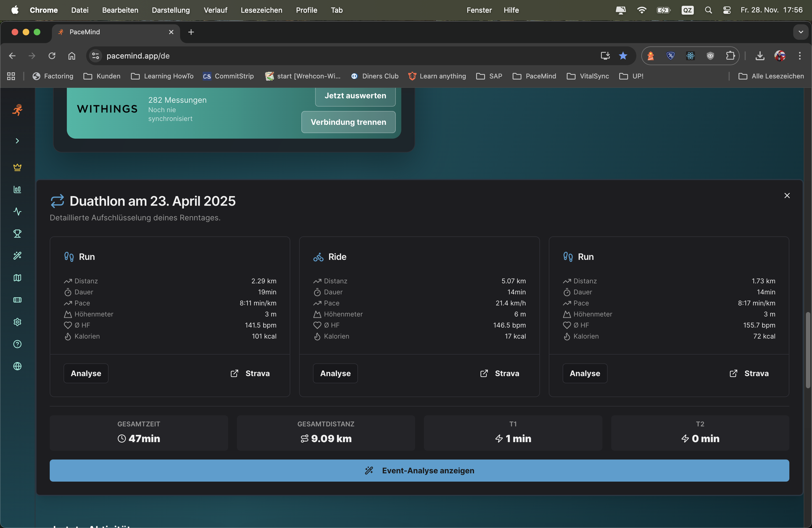Open the help question mark sidebar icon
Image resolution: width=812 pixels, height=528 pixels.
click(x=17, y=344)
